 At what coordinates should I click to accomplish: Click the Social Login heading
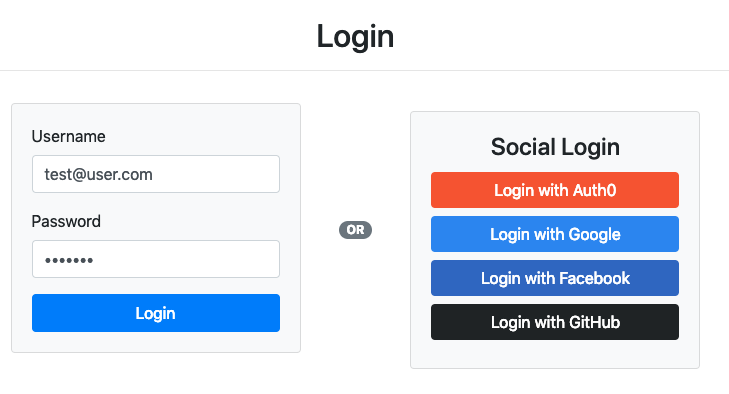555,147
